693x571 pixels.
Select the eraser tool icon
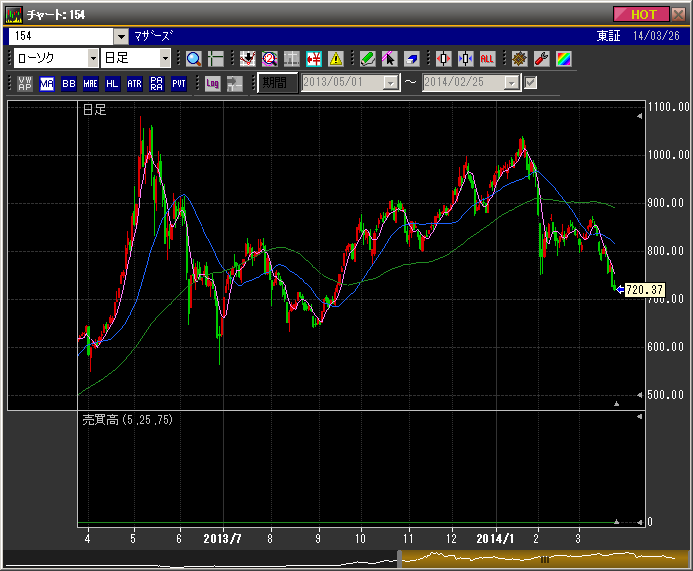pyautogui.click(x=412, y=59)
